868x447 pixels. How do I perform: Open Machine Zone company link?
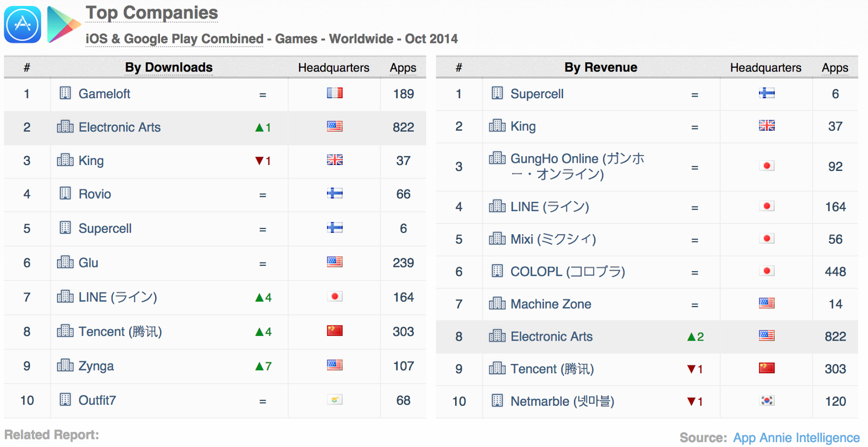(x=551, y=304)
